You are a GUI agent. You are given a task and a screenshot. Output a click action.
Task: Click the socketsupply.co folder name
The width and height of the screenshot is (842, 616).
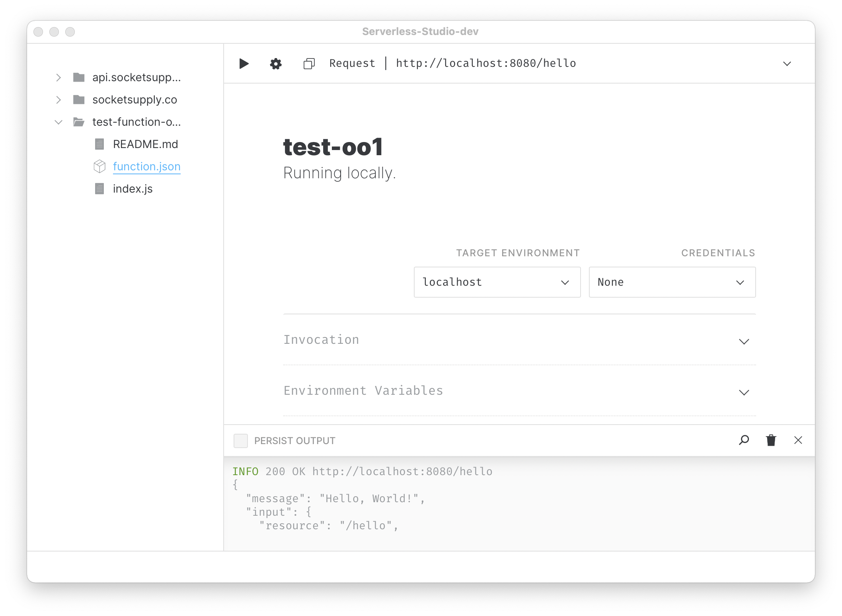(x=134, y=99)
